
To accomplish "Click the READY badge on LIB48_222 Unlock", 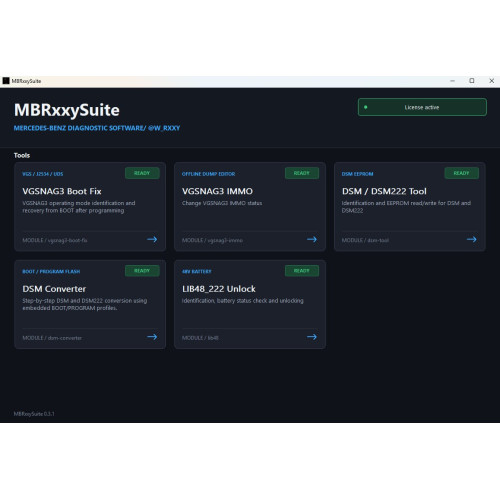I will click(302, 271).
